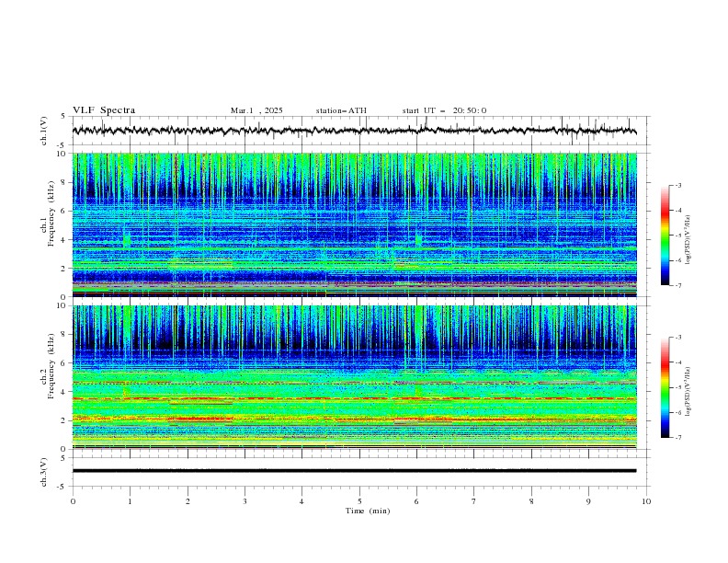Click the ch.2 colorbar "-7" tick label
Viewport: 728px width, 563px height.
tap(677, 438)
